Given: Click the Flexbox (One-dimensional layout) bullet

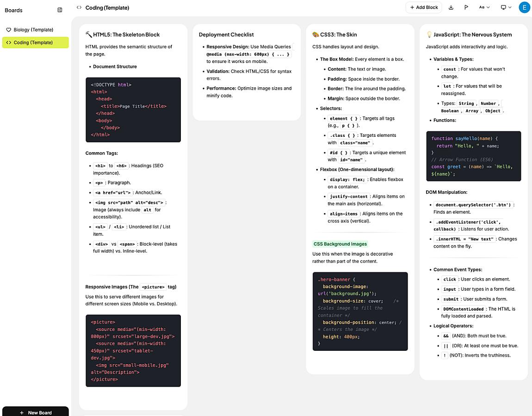Looking at the screenshot, I should tap(357, 170).
